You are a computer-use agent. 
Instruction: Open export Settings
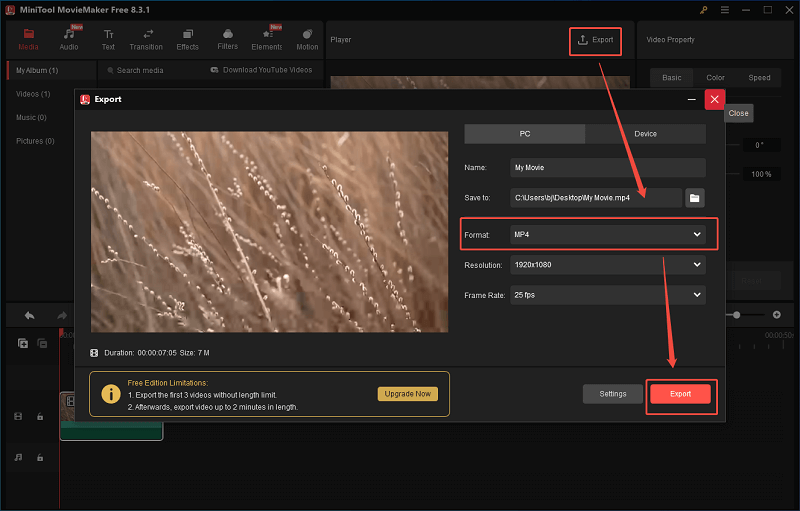tap(613, 394)
